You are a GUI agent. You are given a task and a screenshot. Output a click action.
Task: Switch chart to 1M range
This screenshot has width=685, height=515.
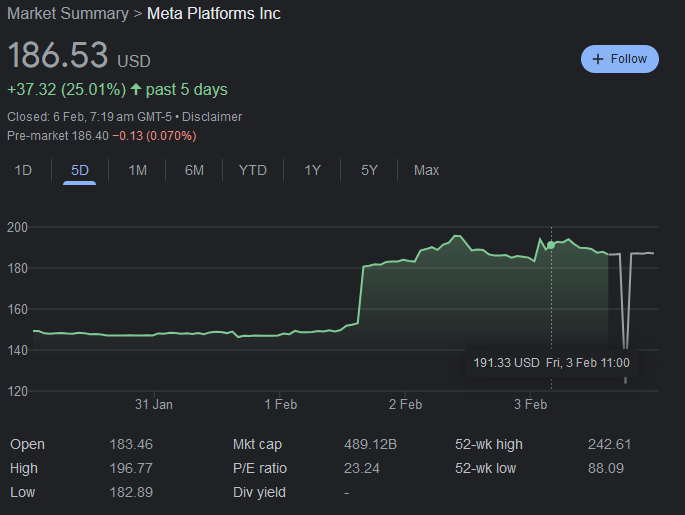[x=137, y=170]
